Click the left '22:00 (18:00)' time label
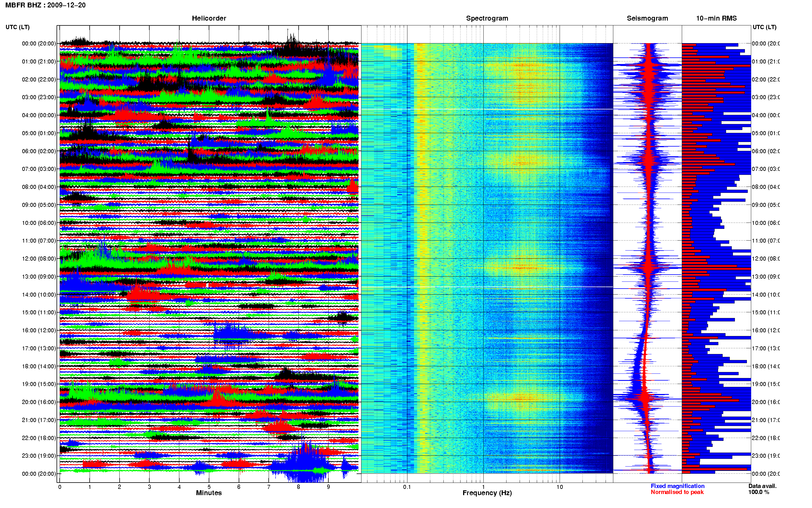The height and width of the screenshot is (508, 812). point(39,438)
